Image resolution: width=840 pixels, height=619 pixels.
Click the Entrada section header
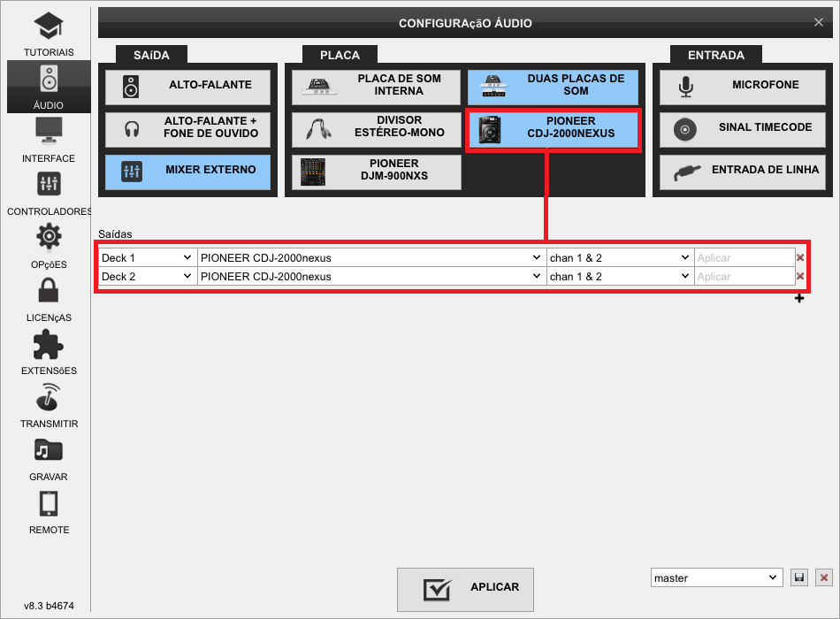coord(716,55)
